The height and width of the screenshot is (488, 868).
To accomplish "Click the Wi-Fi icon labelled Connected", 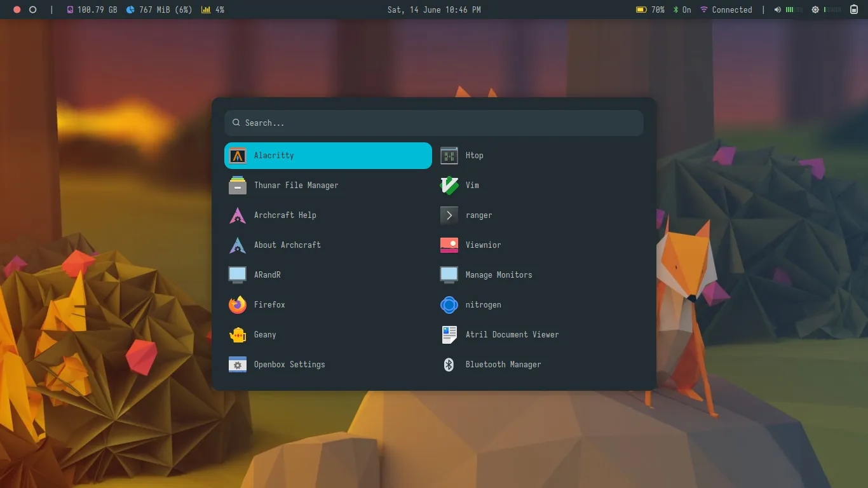I will click(x=704, y=10).
